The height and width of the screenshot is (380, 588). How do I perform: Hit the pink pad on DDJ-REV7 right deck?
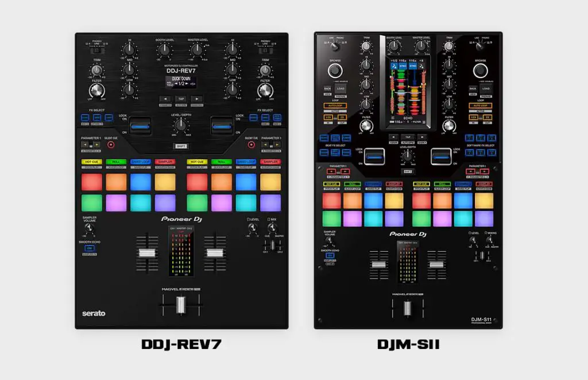click(222, 203)
